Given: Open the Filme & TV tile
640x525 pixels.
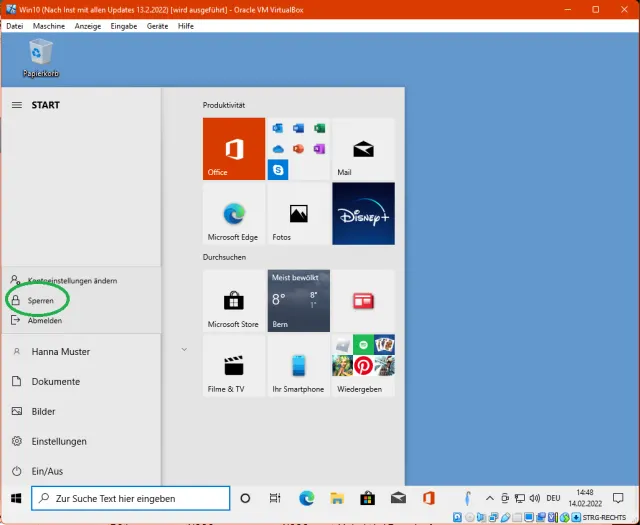Looking at the screenshot, I should pos(234,365).
